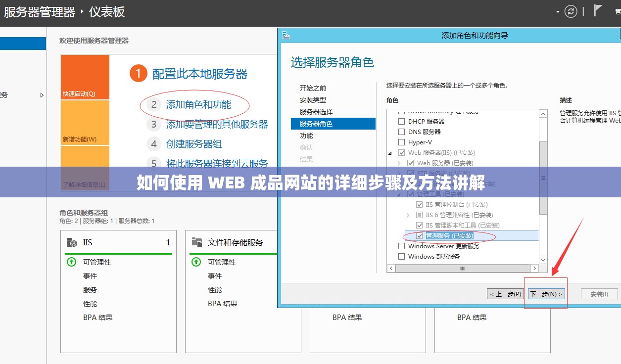This screenshot has height=364, width=621.
Task: Expand the Web 服务器 (已安装) child node
Action: tap(399, 163)
